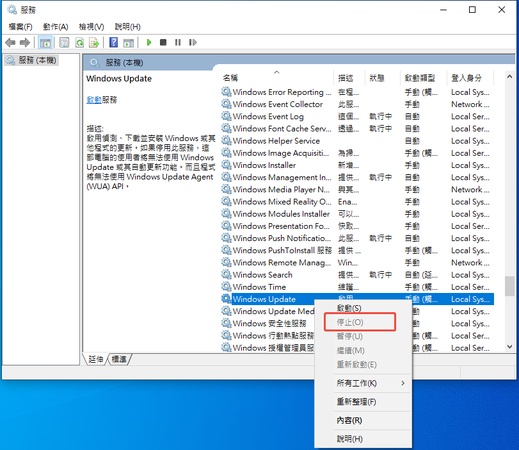Select Windows 行動熱點服務 row
519x450 pixels.
(268, 336)
